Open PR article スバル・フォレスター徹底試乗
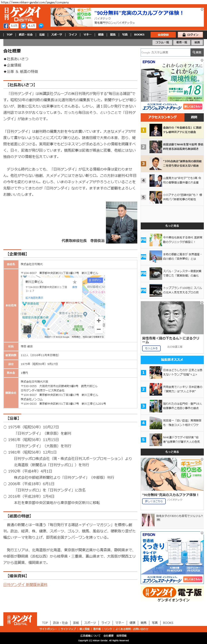This screenshot has width=207, height=644. click(172, 273)
